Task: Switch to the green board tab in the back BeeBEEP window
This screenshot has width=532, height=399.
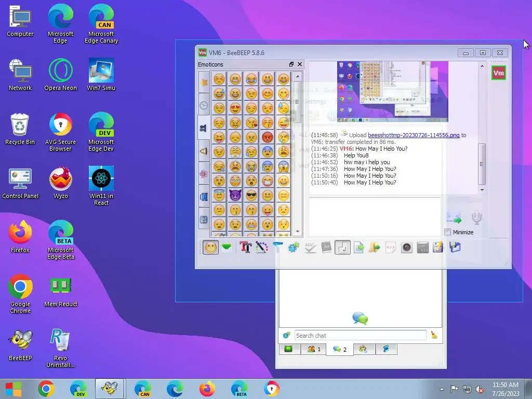Action: tap(289, 349)
